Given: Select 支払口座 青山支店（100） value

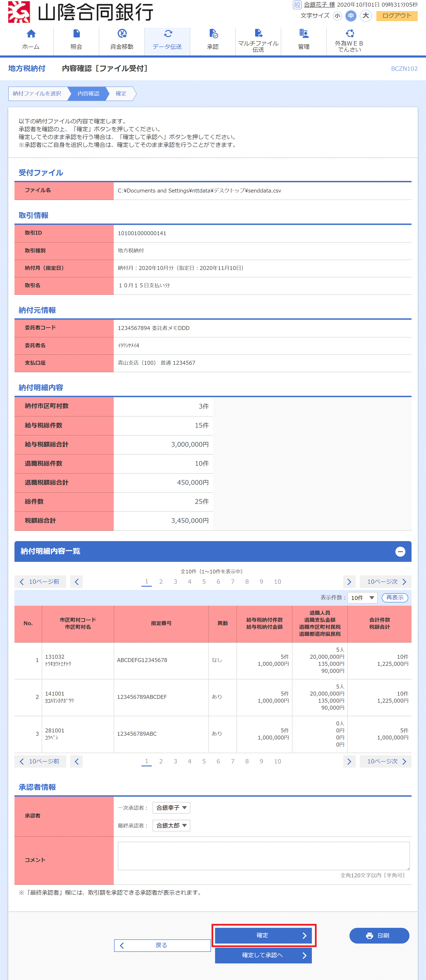Looking at the screenshot, I should click(157, 363).
